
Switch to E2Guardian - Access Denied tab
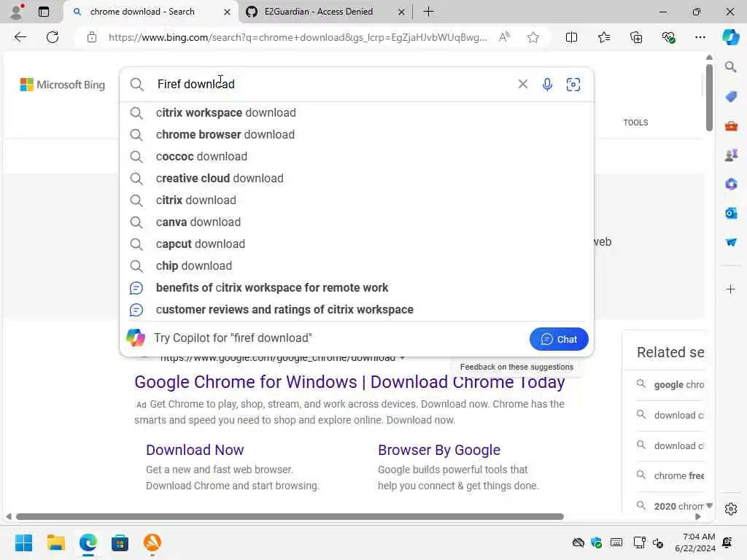(x=325, y=12)
